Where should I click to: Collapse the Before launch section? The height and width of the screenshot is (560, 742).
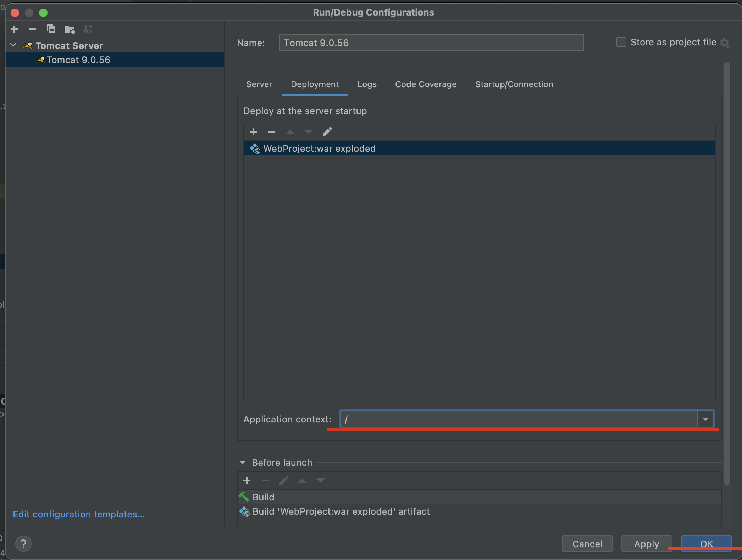243,463
